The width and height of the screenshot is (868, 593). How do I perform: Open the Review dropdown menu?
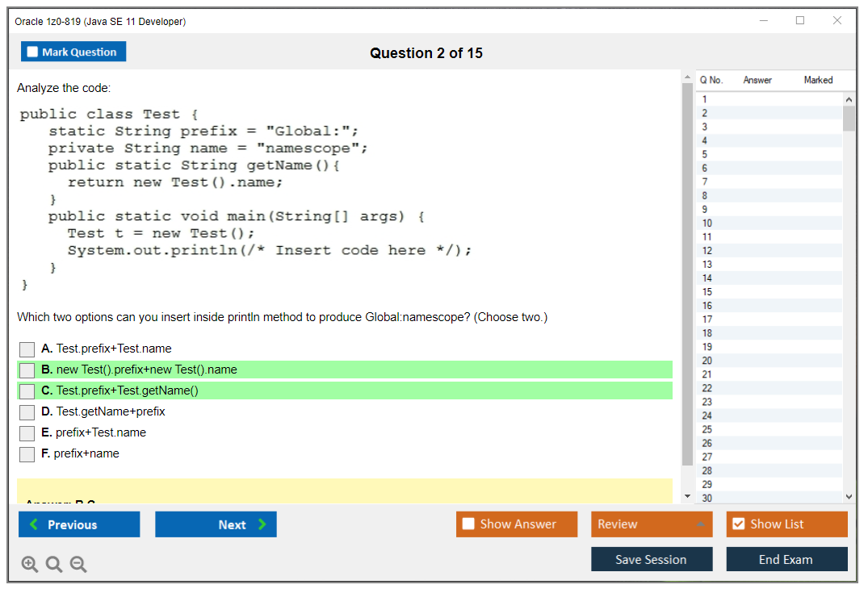click(651, 524)
